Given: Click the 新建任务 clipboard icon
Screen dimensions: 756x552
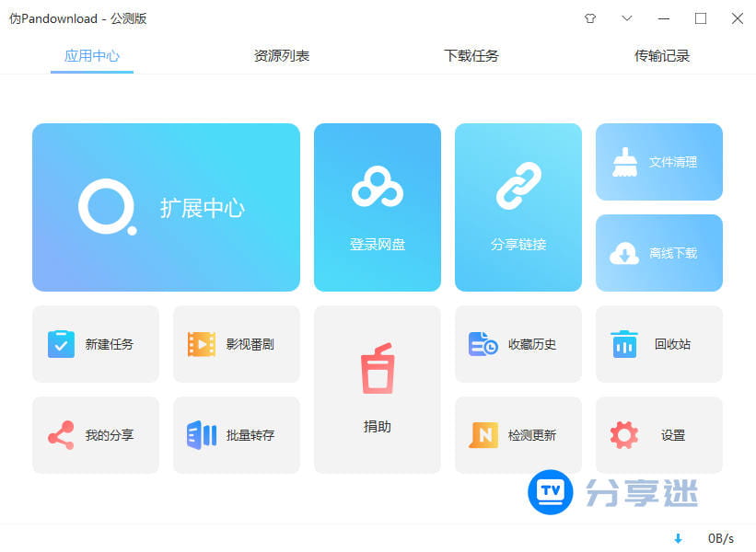Looking at the screenshot, I should [62, 344].
